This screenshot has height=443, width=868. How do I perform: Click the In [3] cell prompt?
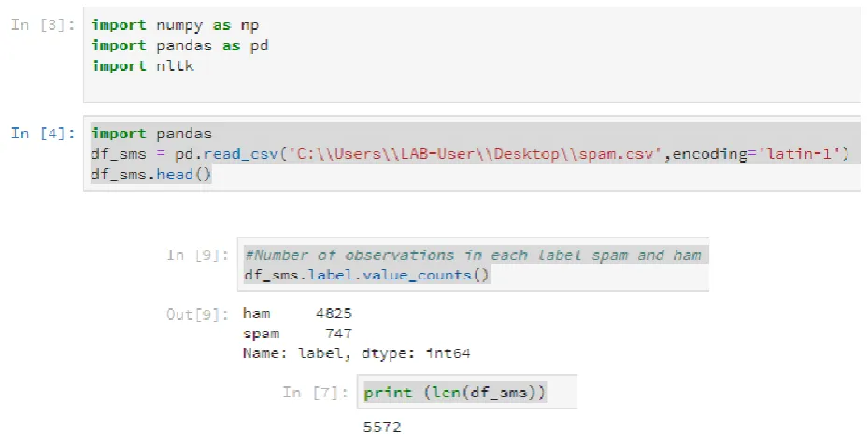[43, 25]
